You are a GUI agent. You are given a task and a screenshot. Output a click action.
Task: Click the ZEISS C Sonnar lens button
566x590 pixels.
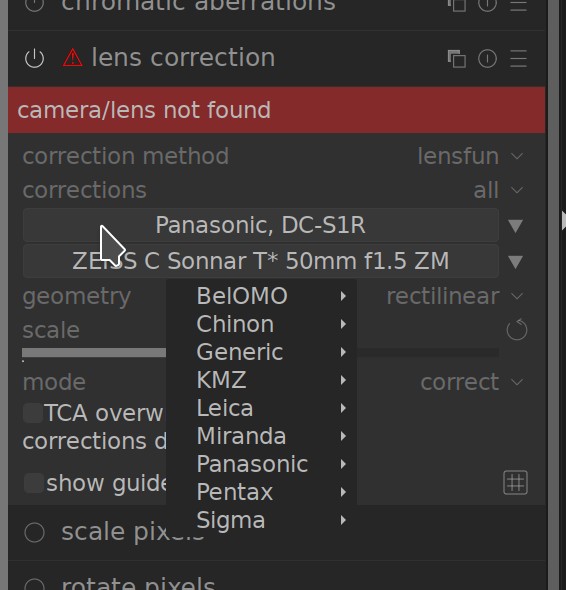(261, 261)
